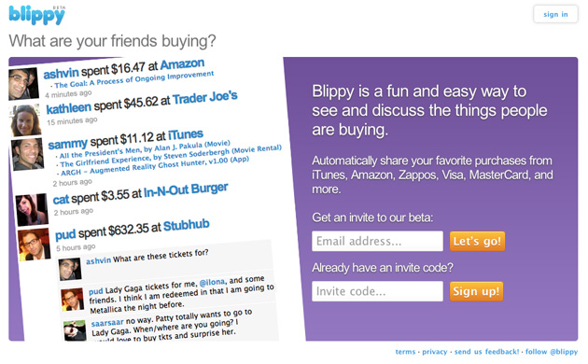Click the sign in button
This screenshot has width=588, height=364.
coord(555,15)
